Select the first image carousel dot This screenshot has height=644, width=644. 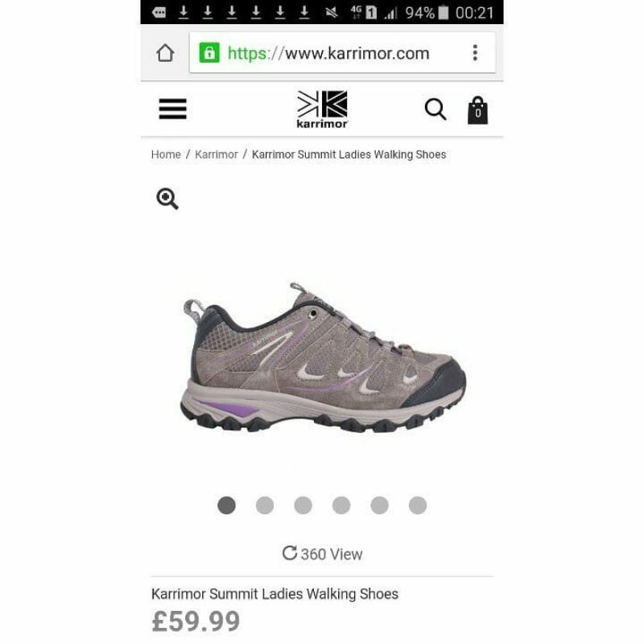(x=226, y=506)
